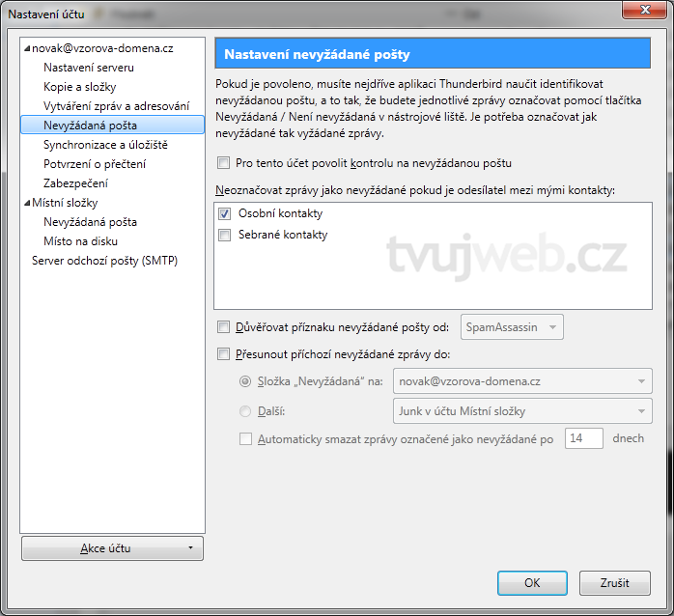Open Server odchozí pošty (SMTP) settings
Viewport: 674px width, 616px height.
[x=104, y=261]
